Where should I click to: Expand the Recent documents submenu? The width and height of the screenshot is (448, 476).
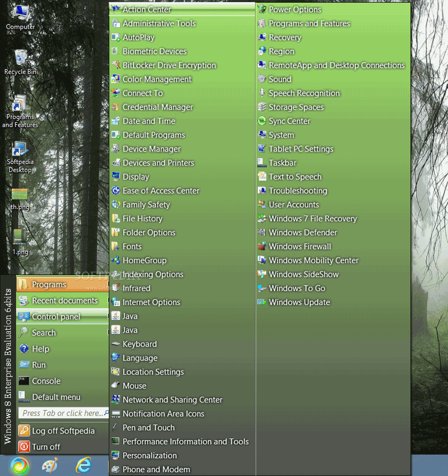(x=63, y=301)
